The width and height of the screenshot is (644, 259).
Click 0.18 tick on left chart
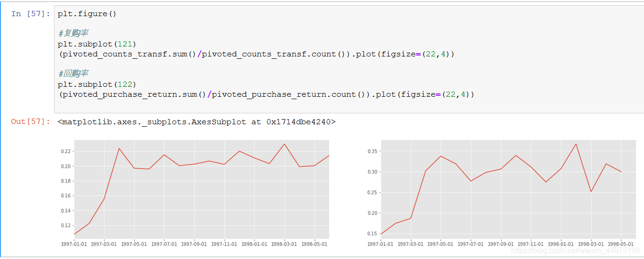pos(65,181)
